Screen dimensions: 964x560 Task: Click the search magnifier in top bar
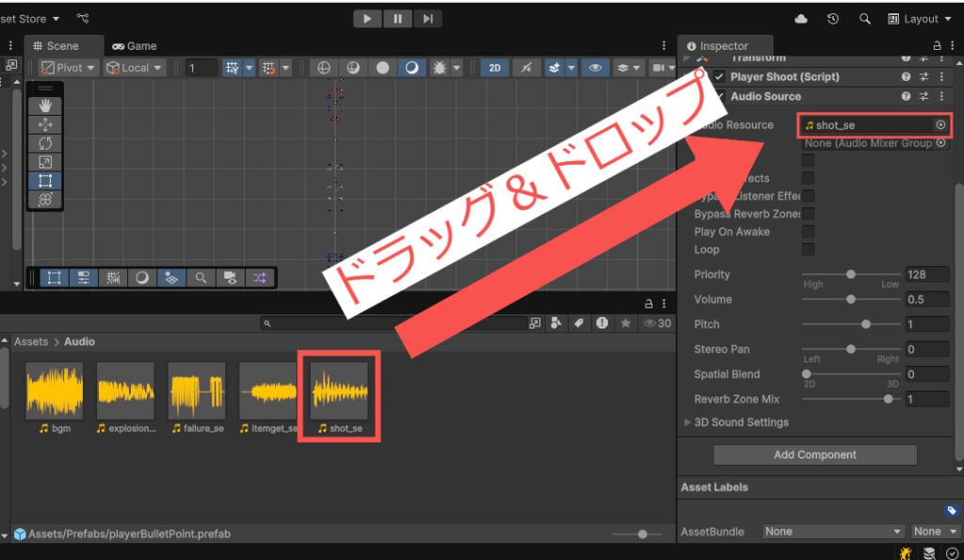pyautogui.click(x=864, y=19)
